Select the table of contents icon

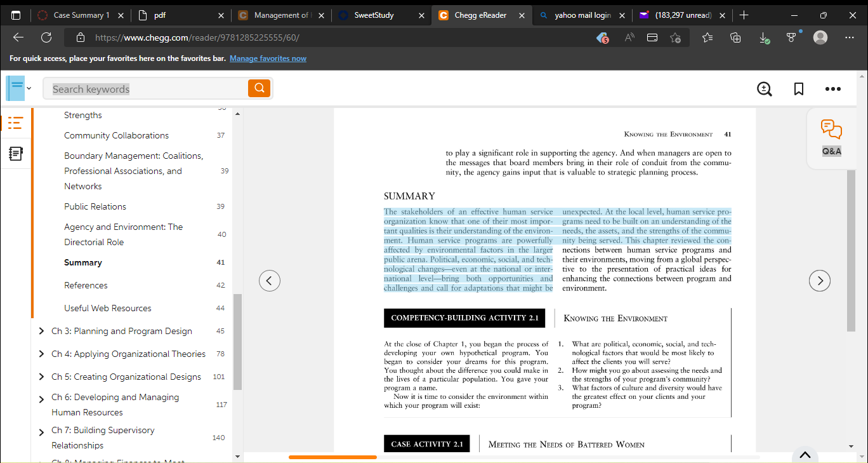coord(15,123)
